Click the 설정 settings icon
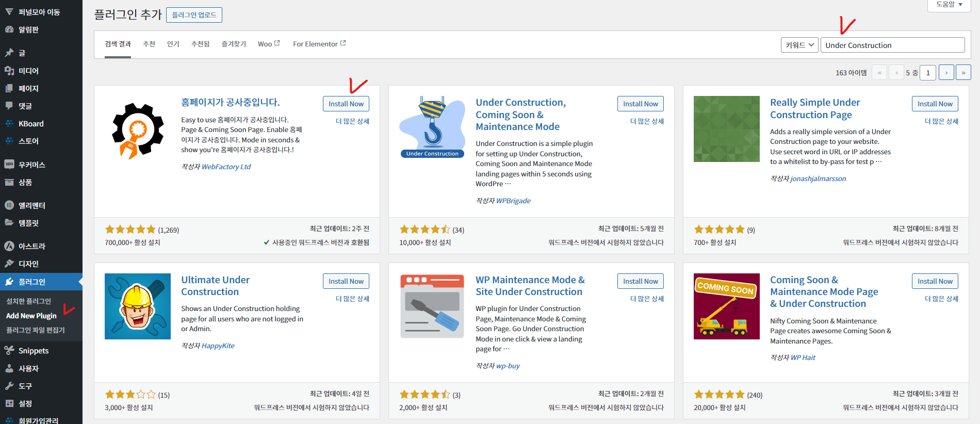Screen dimensions: 980x424 click(9, 403)
